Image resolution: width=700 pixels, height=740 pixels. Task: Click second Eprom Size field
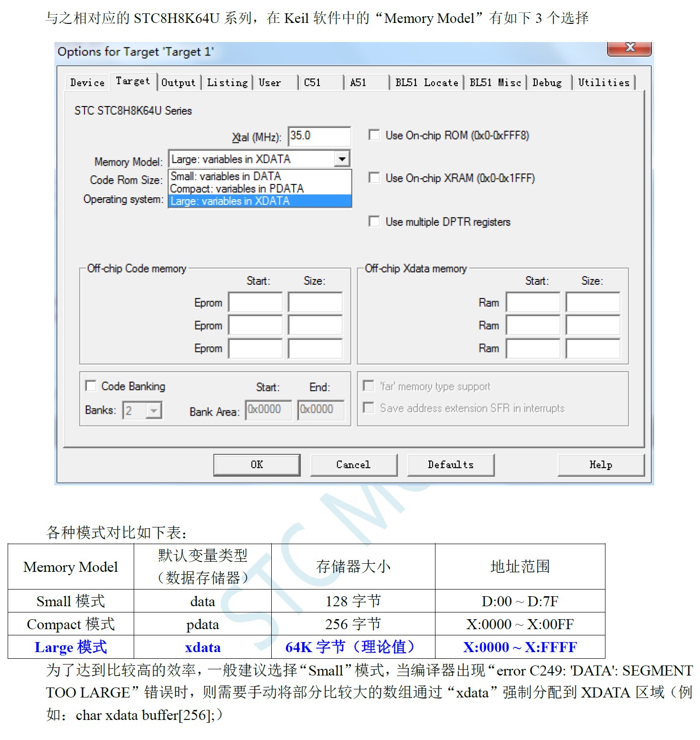[315, 325]
